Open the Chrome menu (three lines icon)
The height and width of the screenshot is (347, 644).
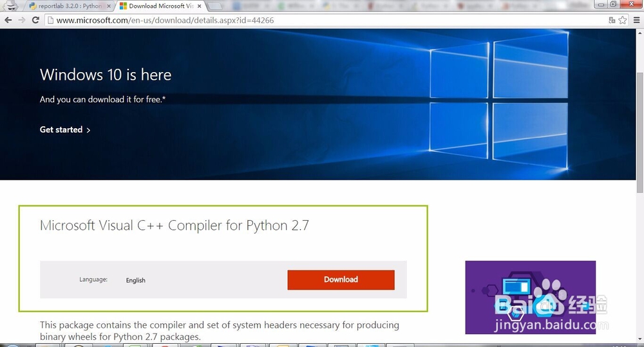637,20
